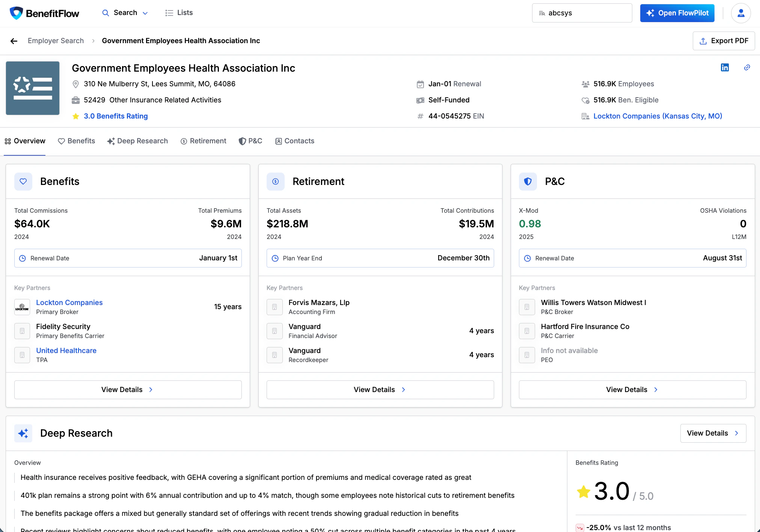Click the Retirement panel's coin icon
The width and height of the screenshot is (760, 532).
point(275,182)
